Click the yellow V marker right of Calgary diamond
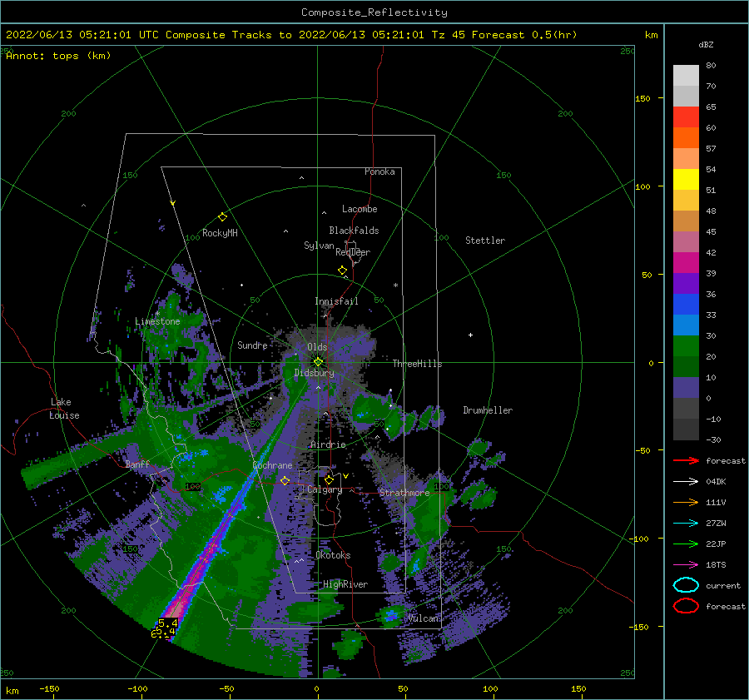The image size is (749, 700). tap(345, 476)
